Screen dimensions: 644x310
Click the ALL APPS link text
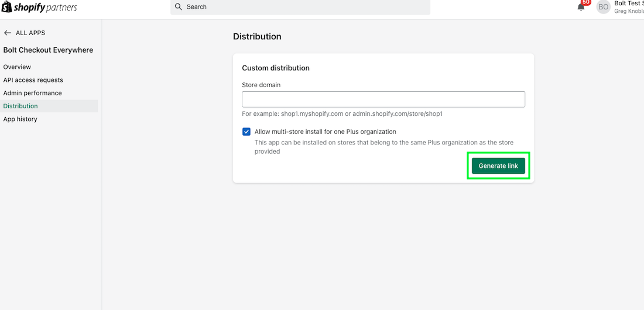30,33
